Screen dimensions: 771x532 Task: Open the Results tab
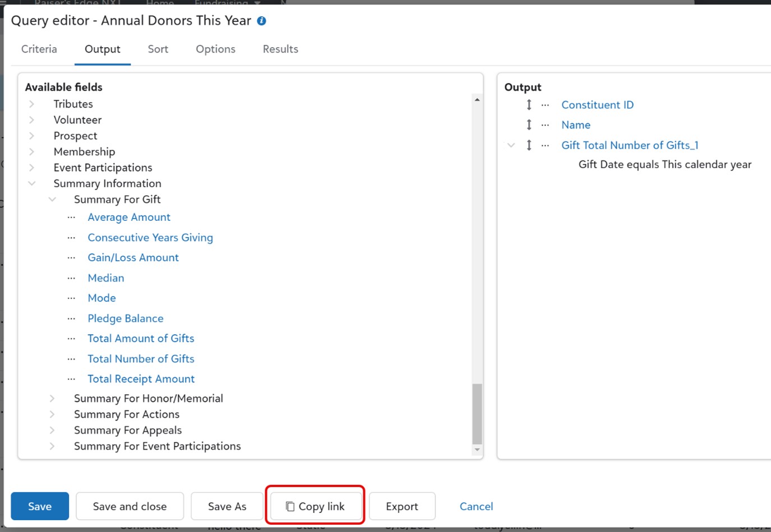pyautogui.click(x=280, y=49)
